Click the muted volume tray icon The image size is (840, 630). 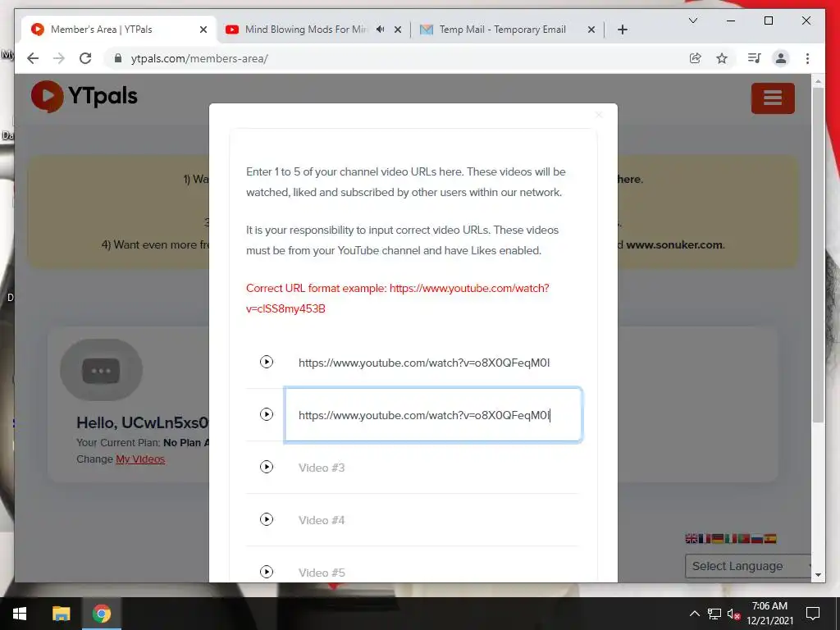coord(733,614)
